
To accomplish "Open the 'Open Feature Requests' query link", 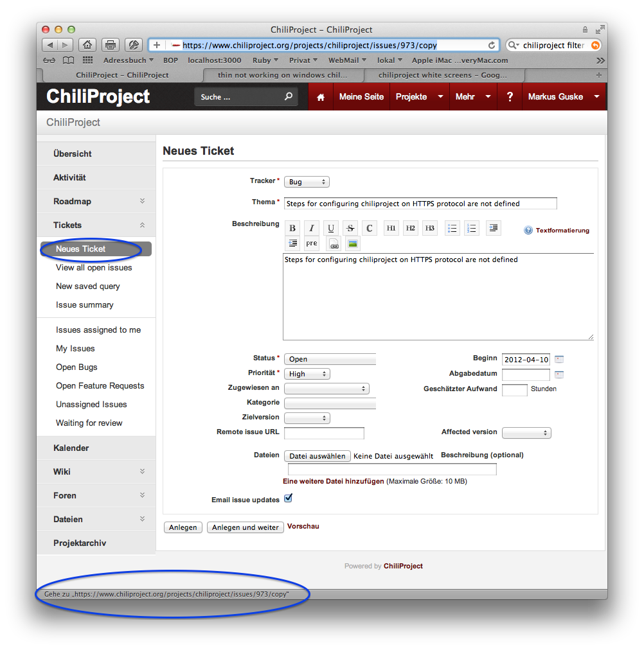I will click(100, 386).
